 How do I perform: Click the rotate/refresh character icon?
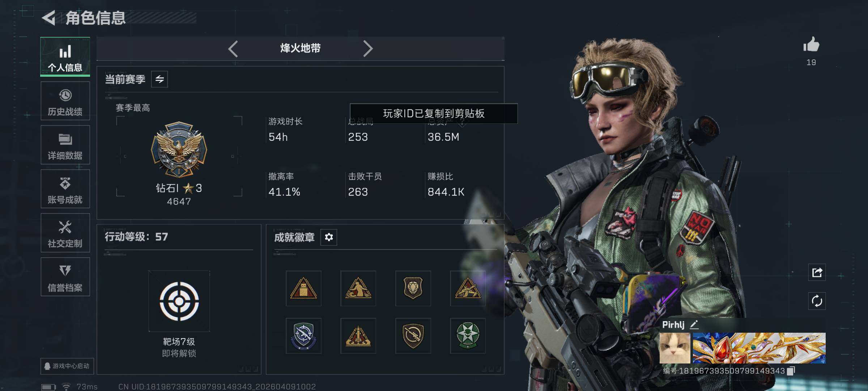pos(817,301)
